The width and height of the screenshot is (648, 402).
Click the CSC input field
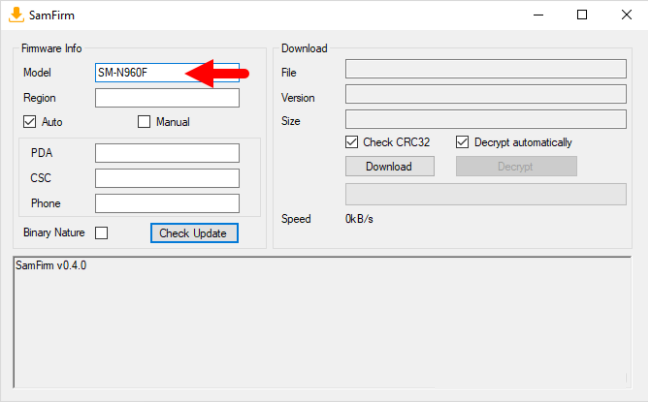pyautogui.click(x=167, y=178)
